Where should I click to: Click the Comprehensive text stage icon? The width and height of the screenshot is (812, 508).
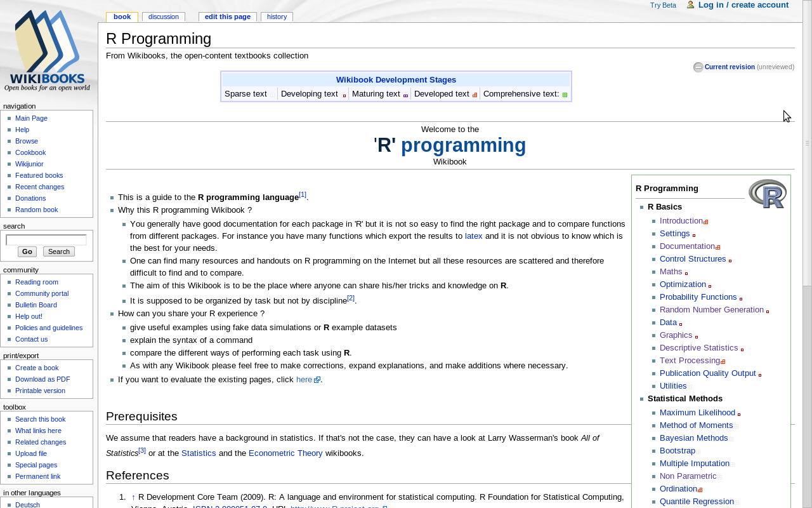tap(565, 95)
